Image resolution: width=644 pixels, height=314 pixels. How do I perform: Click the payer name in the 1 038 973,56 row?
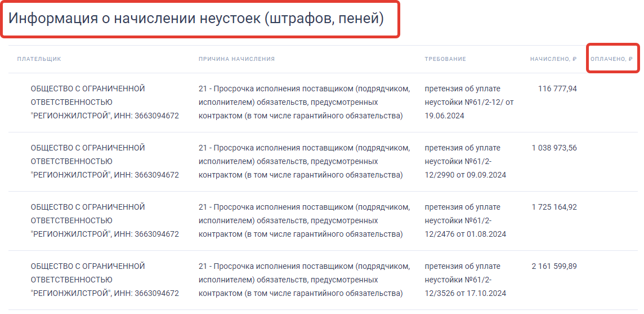(105, 161)
